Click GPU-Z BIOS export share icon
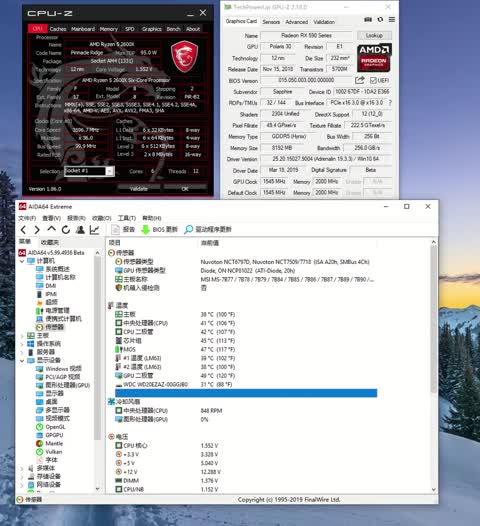 click(360, 80)
